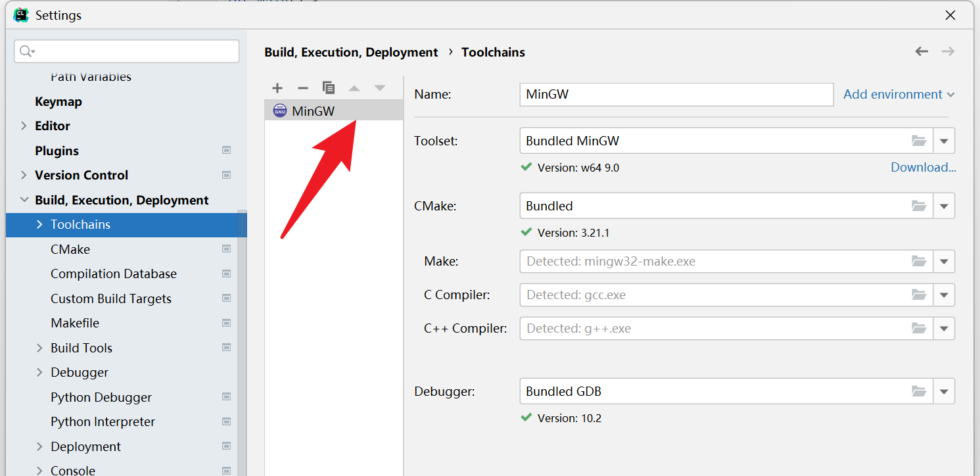Click project-level icon beside Deployment
The image size is (980, 476).
pyautogui.click(x=227, y=446)
